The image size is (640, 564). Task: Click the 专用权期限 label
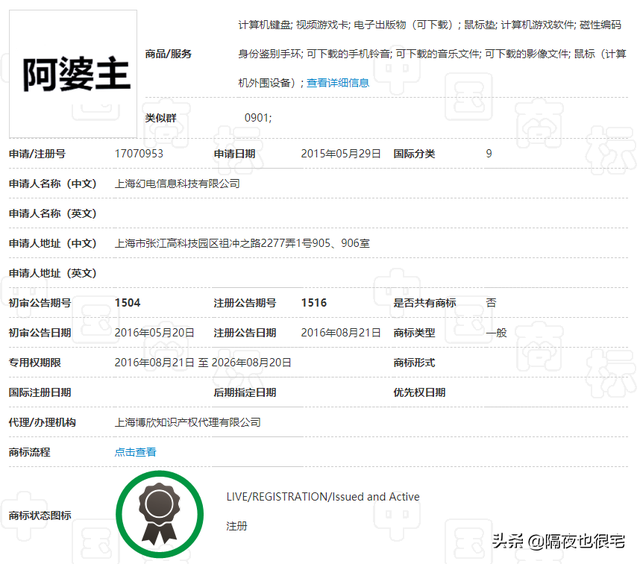click(x=35, y=362)
